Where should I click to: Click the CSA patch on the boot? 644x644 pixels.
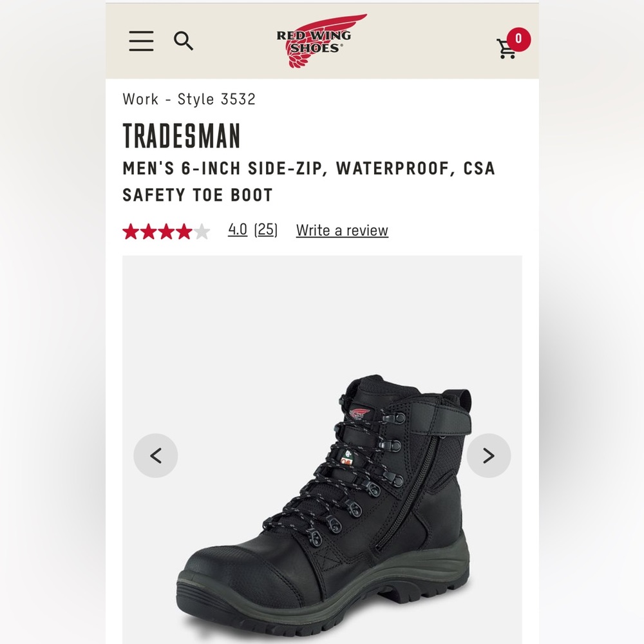point(348,457)
